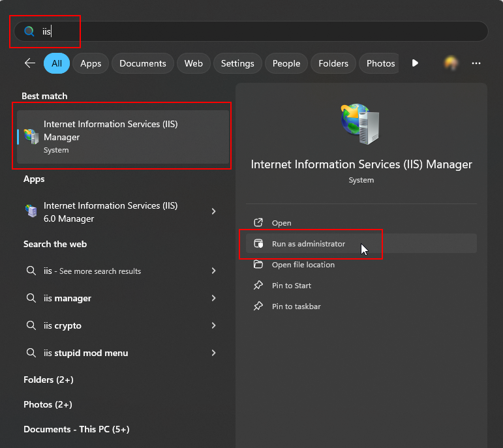Expand the "iis manager" chevron
Screen dimensions: 503x448
pyautogui.click(x=213, y=298)
